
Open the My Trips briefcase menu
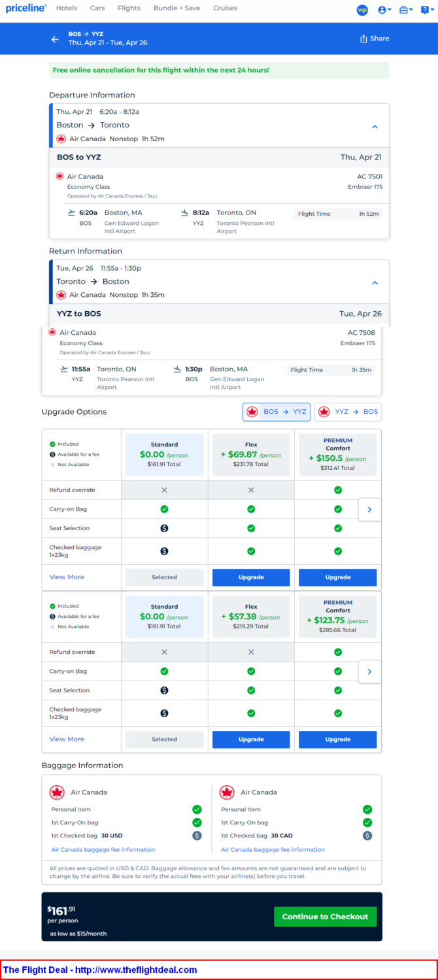(x=406, y=10)
